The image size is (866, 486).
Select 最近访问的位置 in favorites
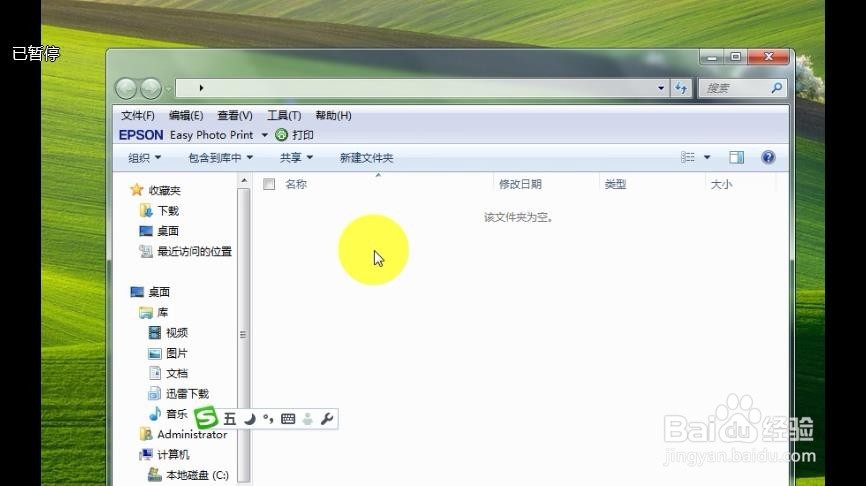coord(194,251)
